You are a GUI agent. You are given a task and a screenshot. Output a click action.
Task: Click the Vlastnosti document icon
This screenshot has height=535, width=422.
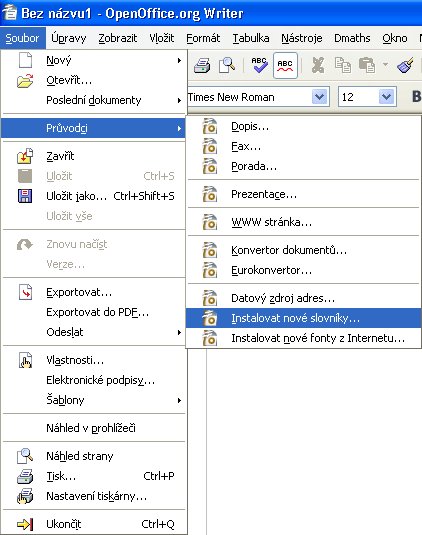pyautogui.click(x=26, y=360)
